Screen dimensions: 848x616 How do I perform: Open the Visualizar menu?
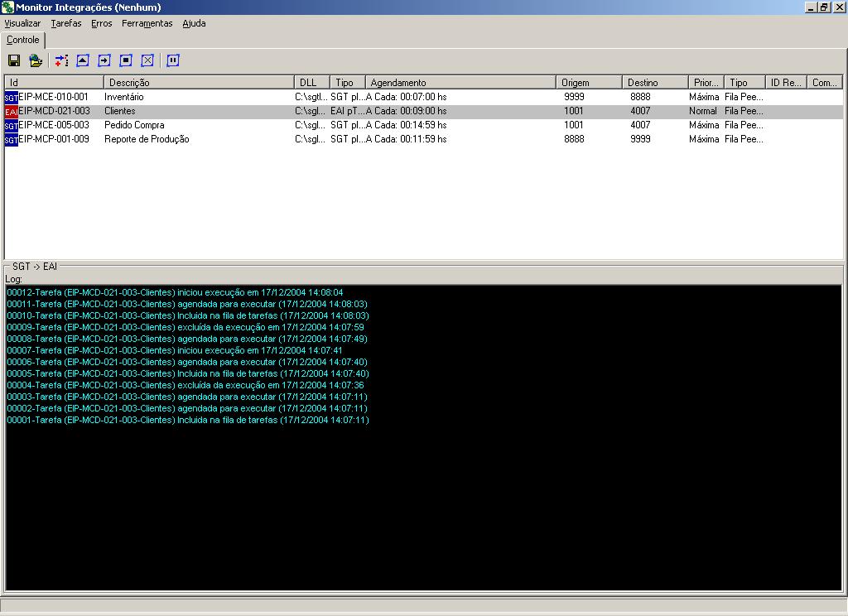(22, 23)
